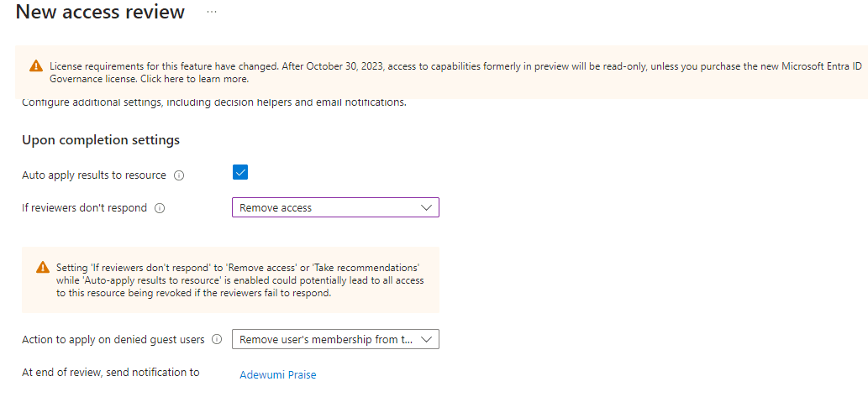This screenshot has height=397, width=868.
Task: Open the Remove user's membership dropdown
Action: [334, 339]
